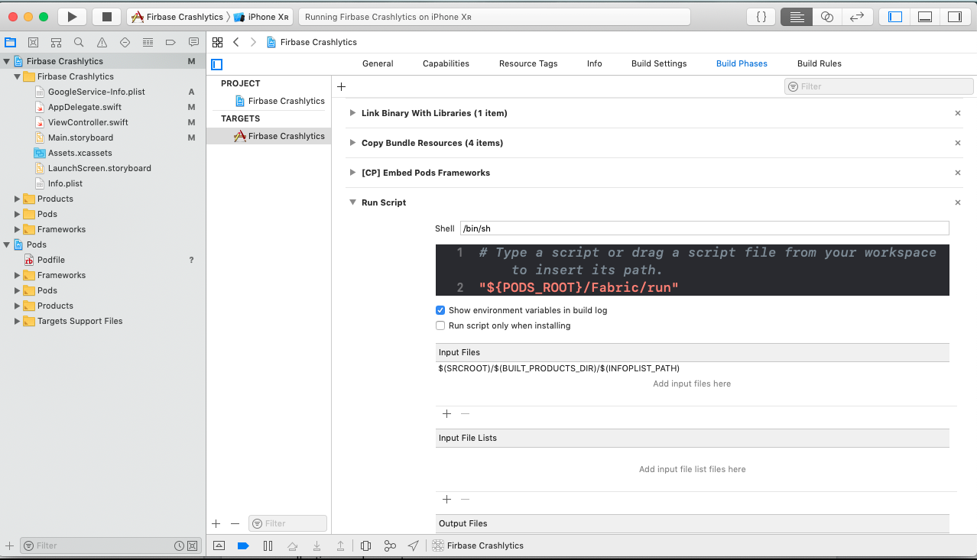Image resolution: width=977 pixels, height=560 pixels.
Task: Click the Shell path text field
Action: [x=703, y=228]
